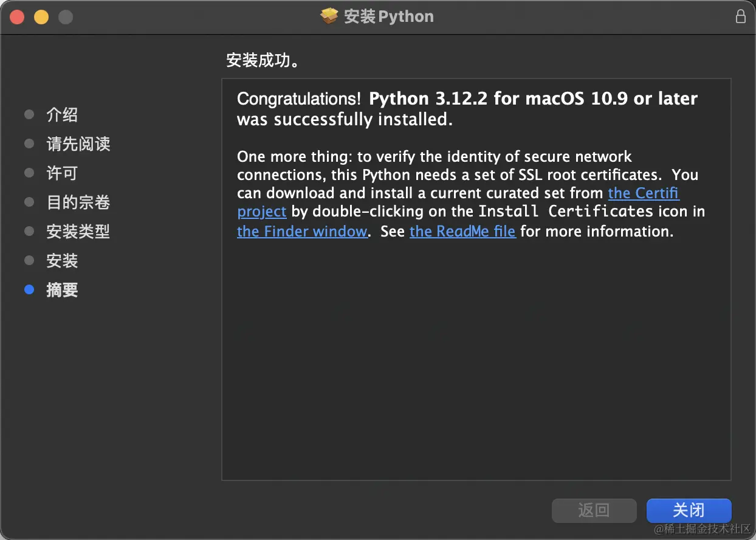Select the 请先阅读 step in sidebar
756x540 pixels.
tap(78, 144)
